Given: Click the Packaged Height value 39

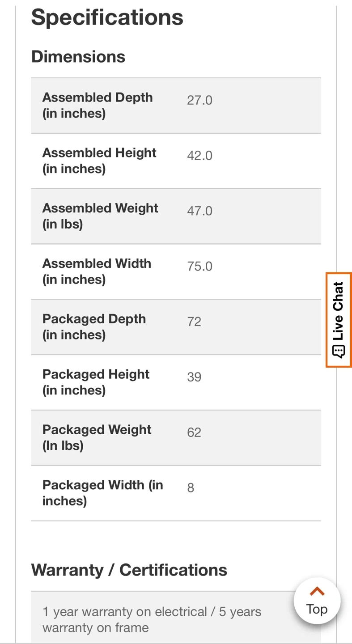Looking at the screenshot, I should 194,377.
